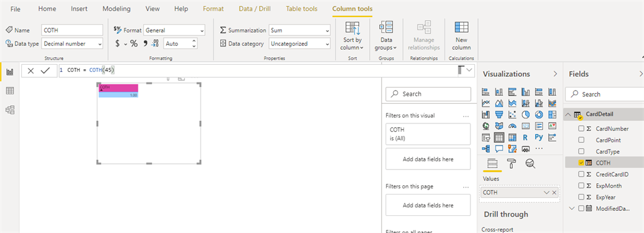Select the Donut chart visual
Viewport: 644px width, 233px height.
[538, 114]
